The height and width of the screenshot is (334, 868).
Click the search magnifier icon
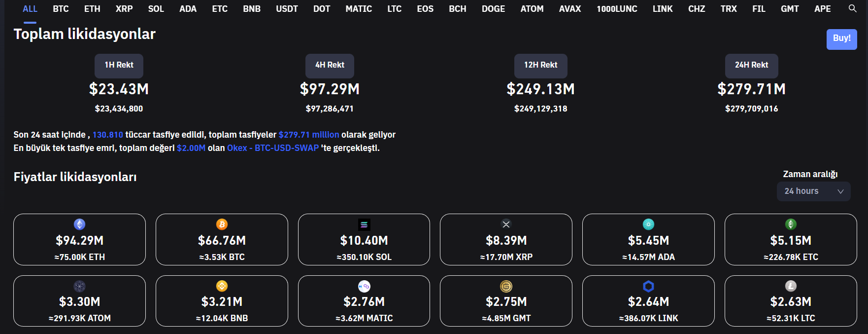click(852, 8)
